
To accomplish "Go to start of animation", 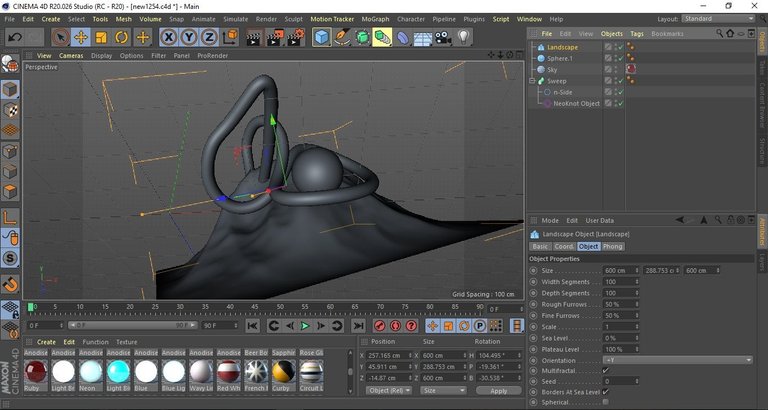I will 252,326.
